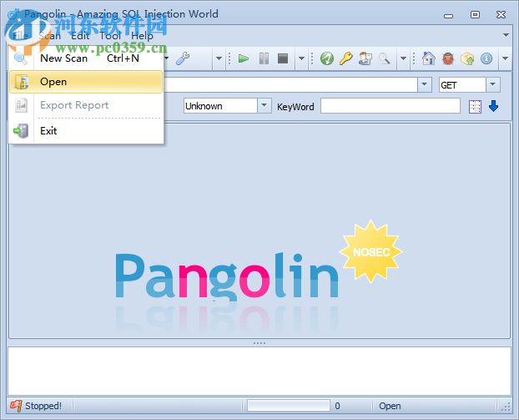Open the Help menu

point(142,36)
